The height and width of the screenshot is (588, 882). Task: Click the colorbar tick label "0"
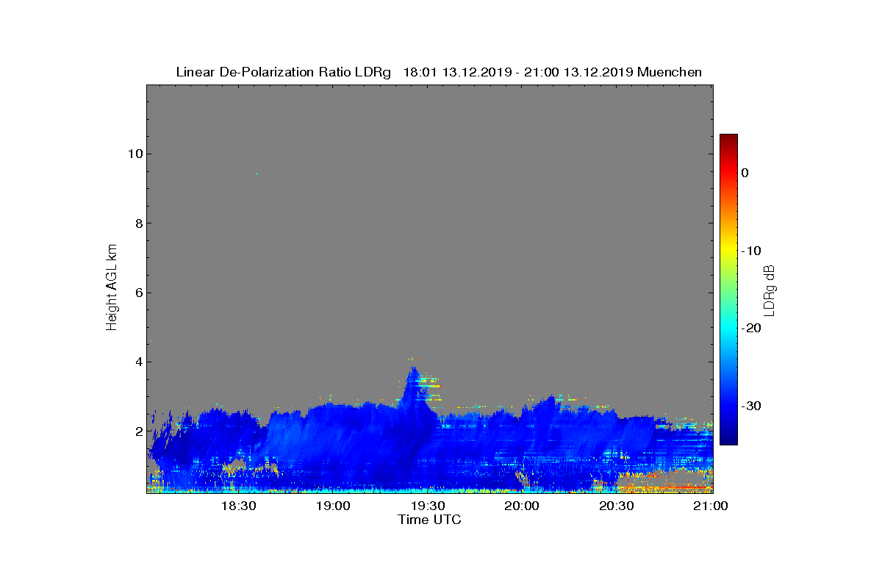click(745, 173)
